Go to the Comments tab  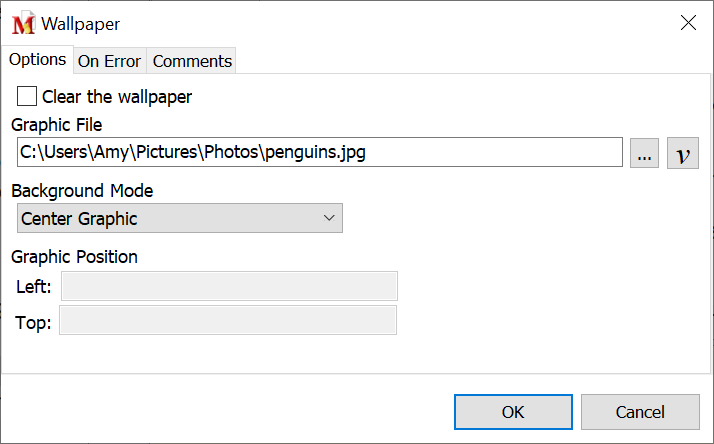pyautogui.click(x=192, y=61)
